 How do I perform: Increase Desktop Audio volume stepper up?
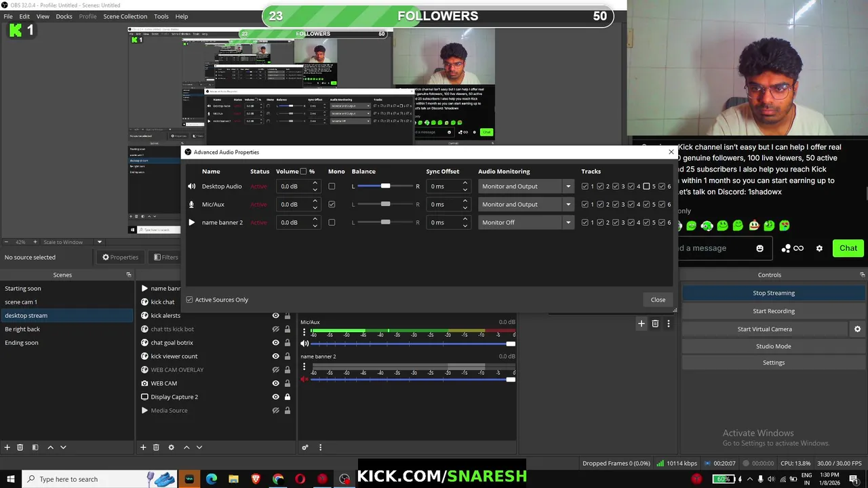coord(315,183)
